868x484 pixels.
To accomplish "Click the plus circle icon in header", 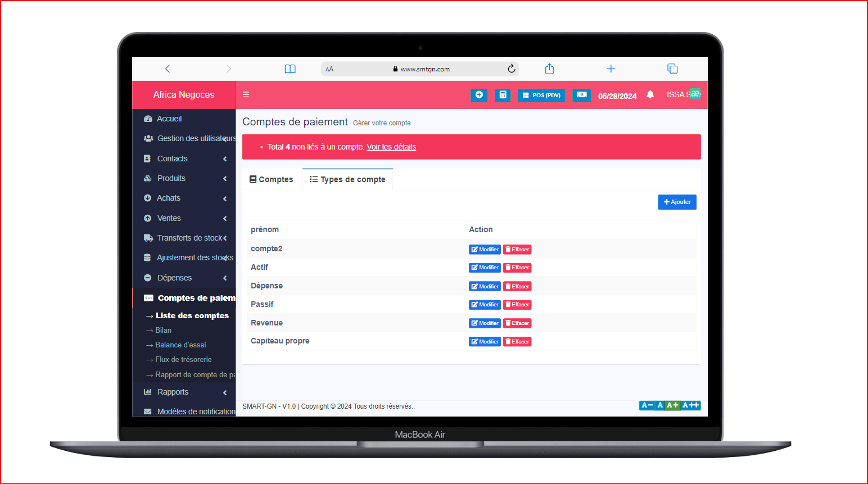I will pyautogui.click(x=479, y=95).
